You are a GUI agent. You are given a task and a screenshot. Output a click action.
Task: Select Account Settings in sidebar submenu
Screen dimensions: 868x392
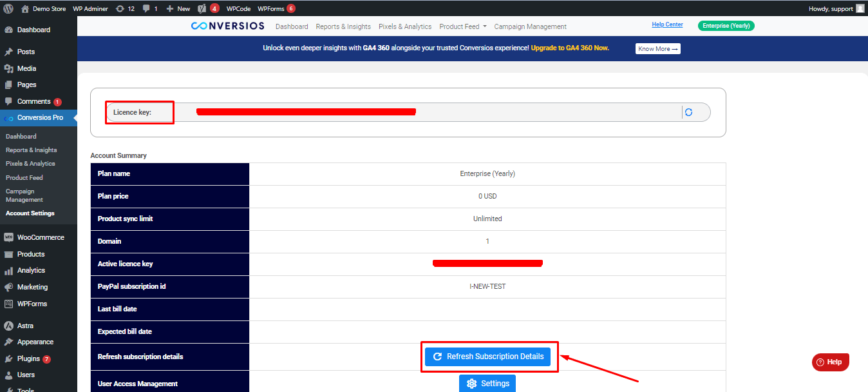pyautogui.click(x=30, y=213)
